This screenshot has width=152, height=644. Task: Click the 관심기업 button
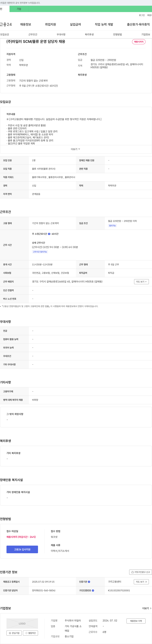[x=14, y=633]
